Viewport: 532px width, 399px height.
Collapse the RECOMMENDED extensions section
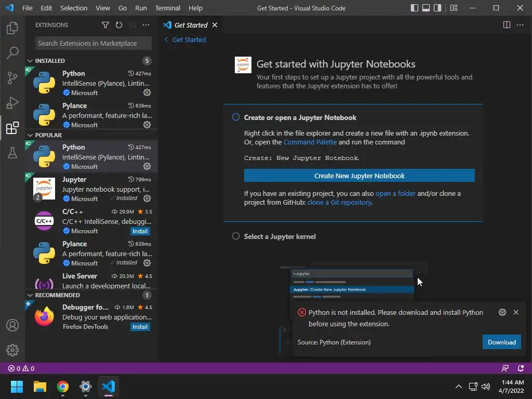click(x=30, y=295)
